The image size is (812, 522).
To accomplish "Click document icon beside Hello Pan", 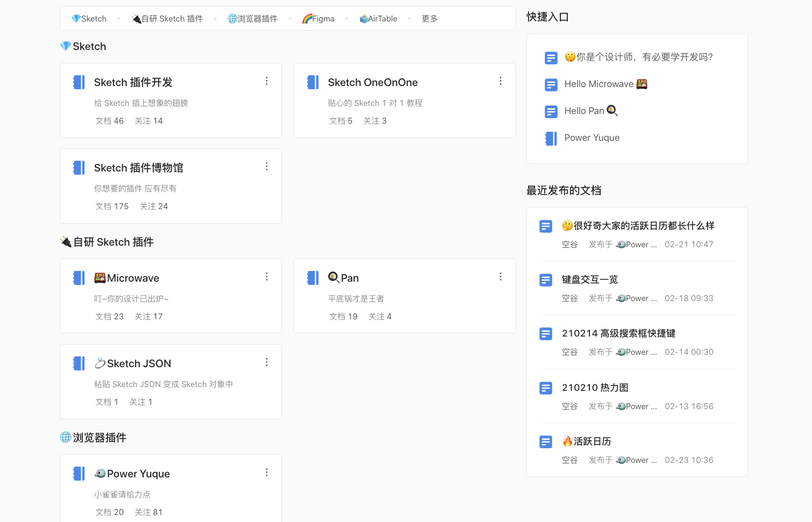I will (x=551, y=111).
